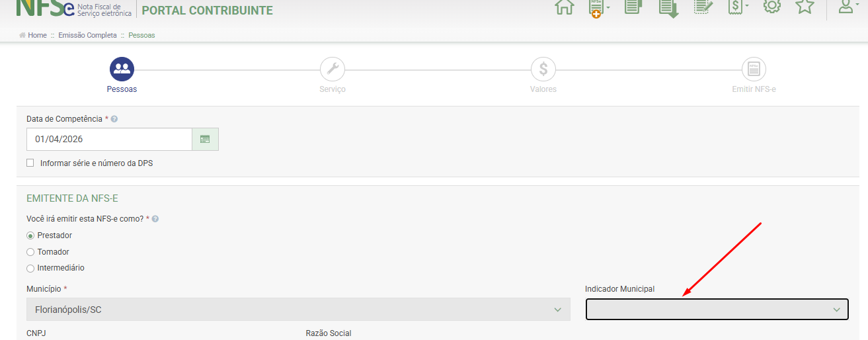Select the Prestador radio button
This screenshot has width=868, height=340.
pos(30,235)
